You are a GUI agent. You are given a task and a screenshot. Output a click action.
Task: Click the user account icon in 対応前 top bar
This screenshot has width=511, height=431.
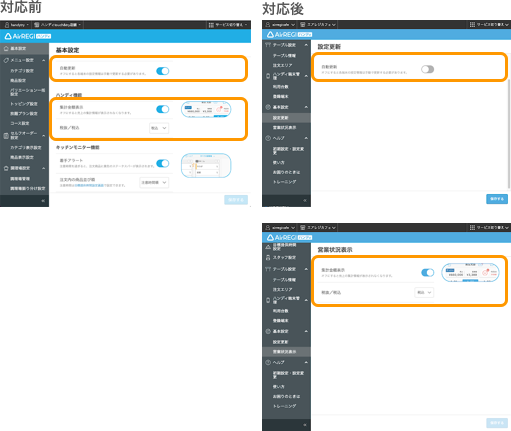pos(7,25)
